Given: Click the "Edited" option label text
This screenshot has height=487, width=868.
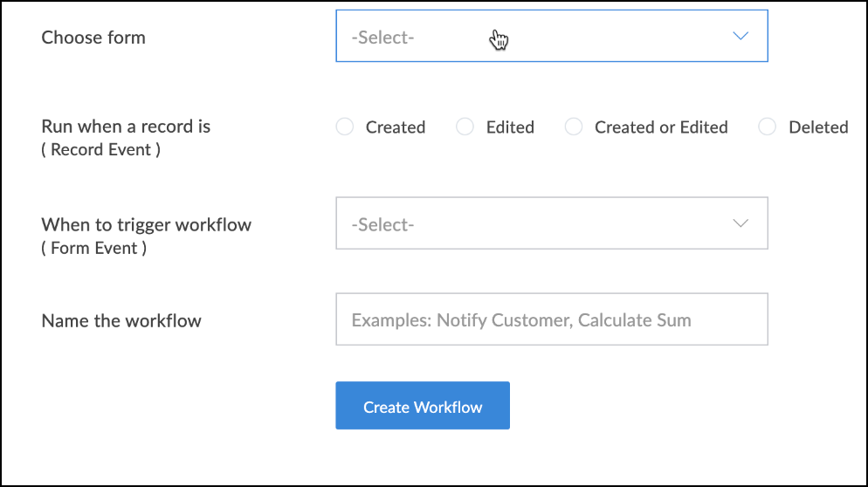Looking at the screenshot, I should pos(510,127).
